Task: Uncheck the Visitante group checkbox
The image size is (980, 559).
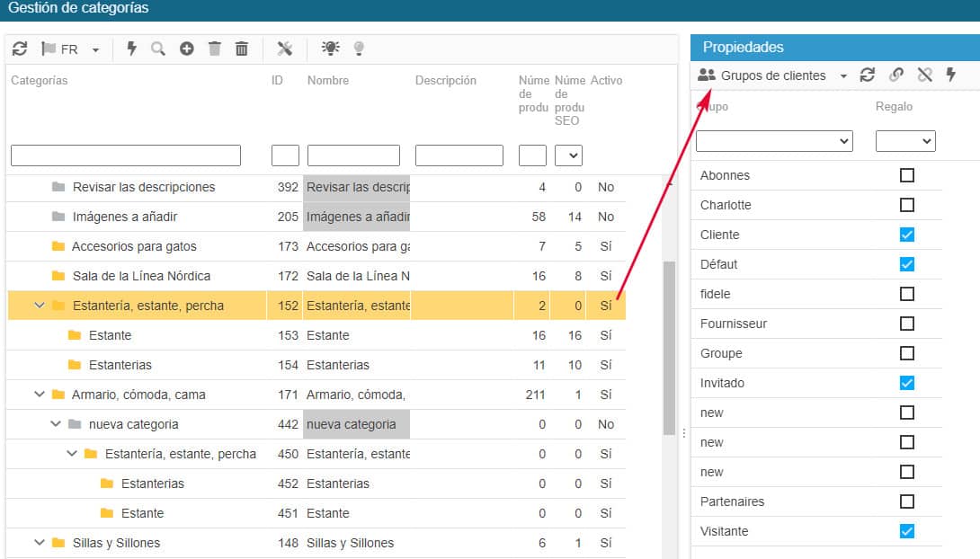Action: click(906, 531)
